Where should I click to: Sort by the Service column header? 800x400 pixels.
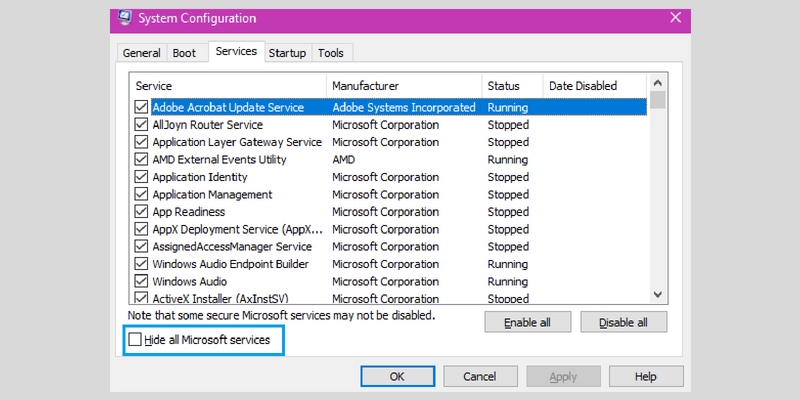[228, 86]
